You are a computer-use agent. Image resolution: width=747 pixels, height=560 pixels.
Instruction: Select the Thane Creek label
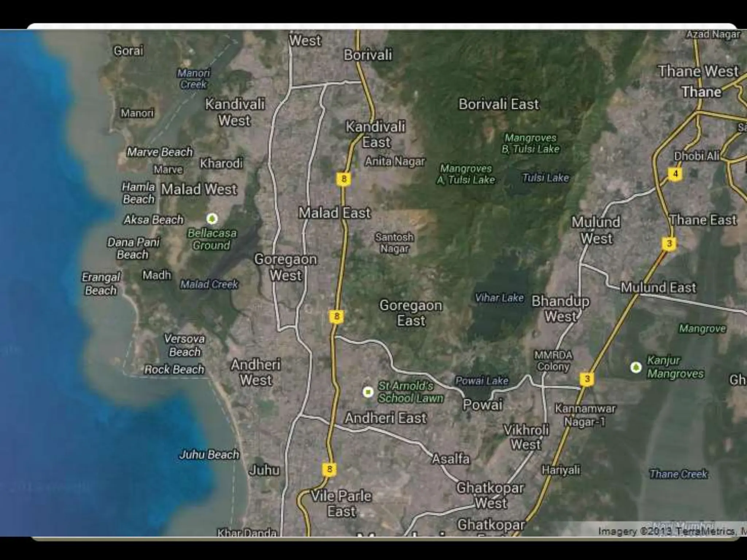[x=678, y=474]
